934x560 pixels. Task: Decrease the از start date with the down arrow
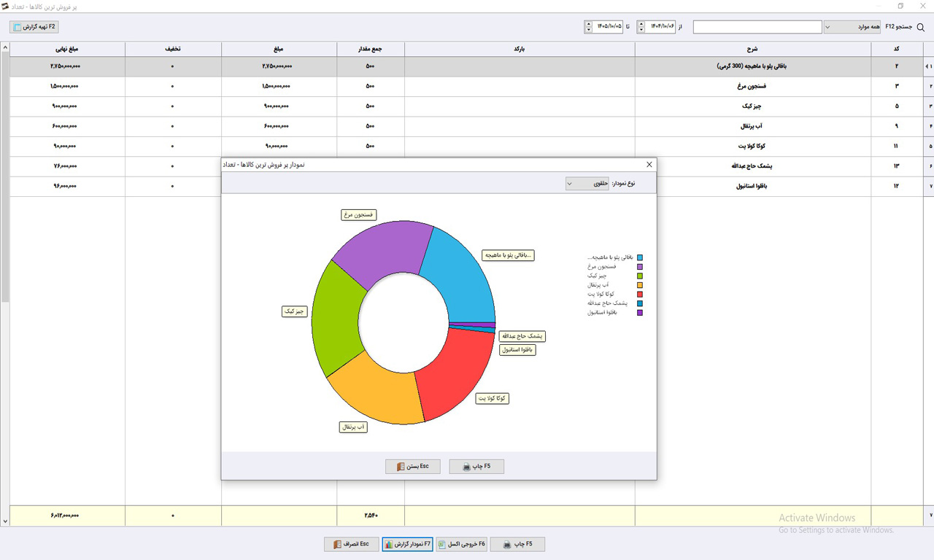(x=641, y=31)
